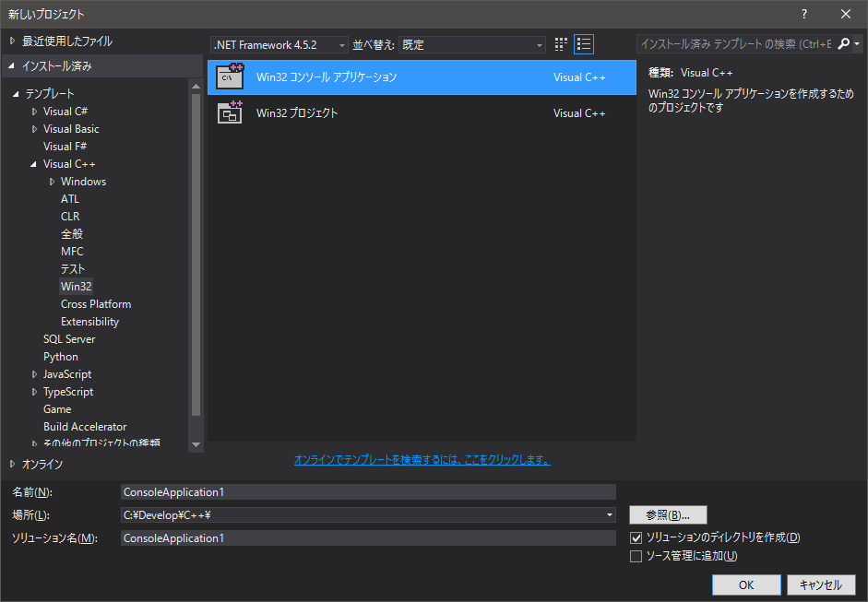Click the search magnifier icon

pyautogui.click(x=844, y=43)
